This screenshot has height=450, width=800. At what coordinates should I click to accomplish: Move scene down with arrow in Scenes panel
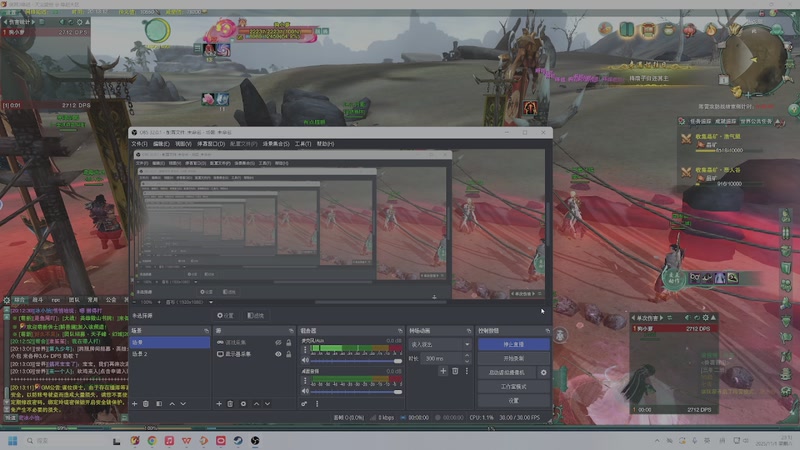pyautogui.click(x=183, y=404)
